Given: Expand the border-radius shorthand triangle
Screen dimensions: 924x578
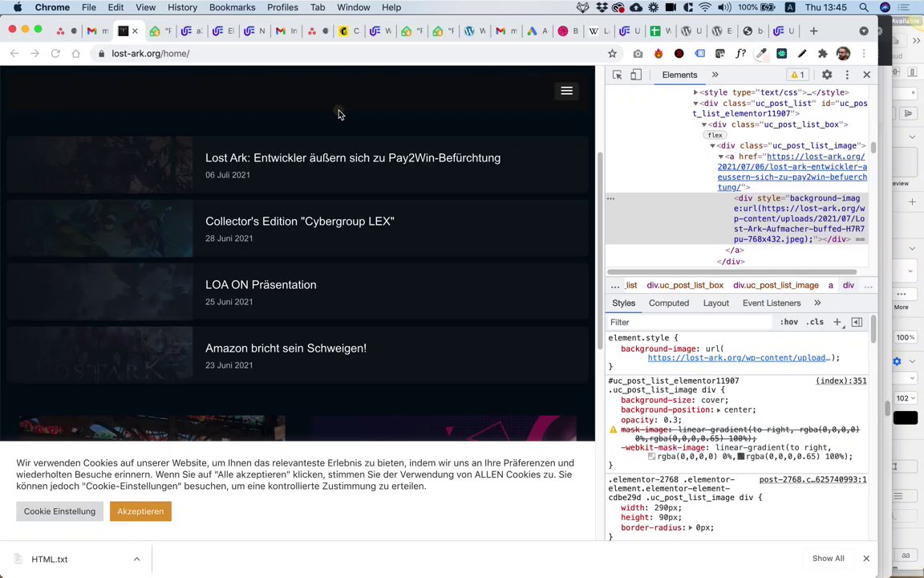Looking at the screenshot, I should point(690,528).
